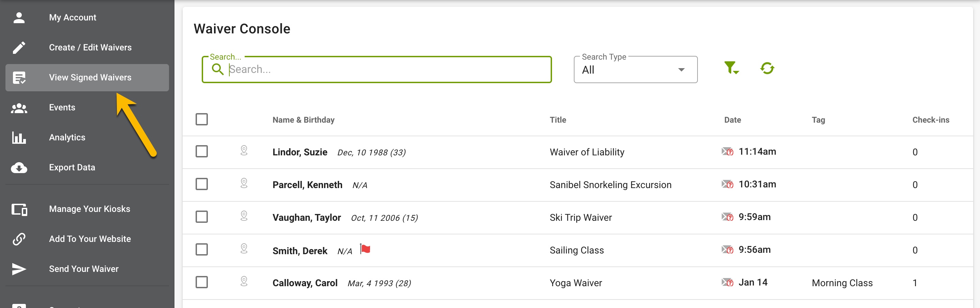Click the red flag beside Derek Smith

(x=365, y=249)
